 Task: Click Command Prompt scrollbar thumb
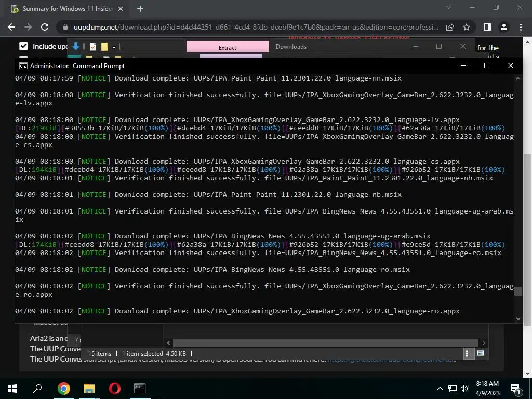point(518,291)
